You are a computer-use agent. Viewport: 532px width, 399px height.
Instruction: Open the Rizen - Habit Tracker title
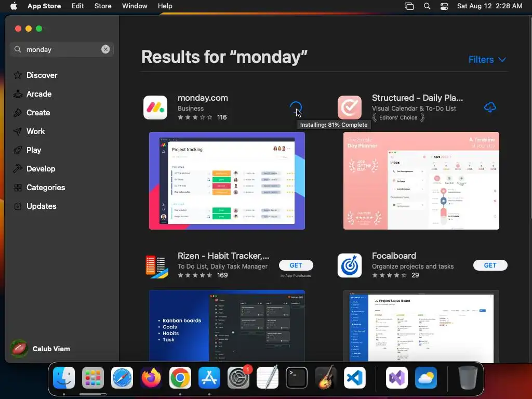pos(223,256)
